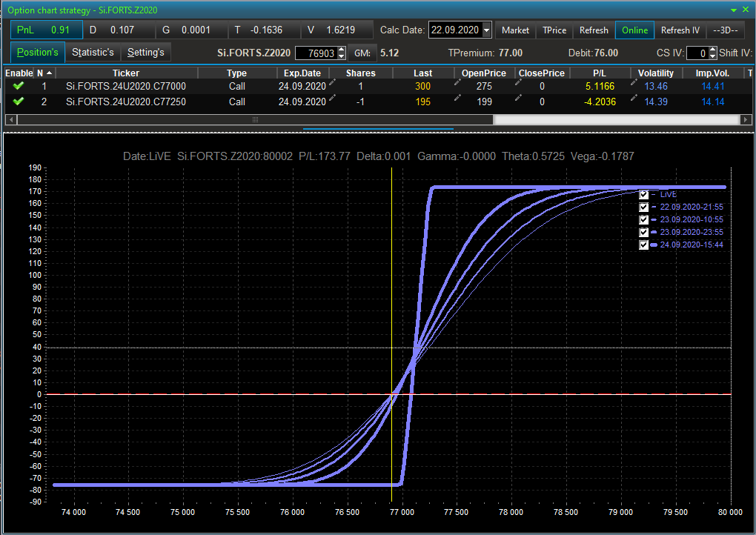Open the Setting's tab
Image resolution: width=756 pixels, height=535 pixels.
(x=146, y=53)
